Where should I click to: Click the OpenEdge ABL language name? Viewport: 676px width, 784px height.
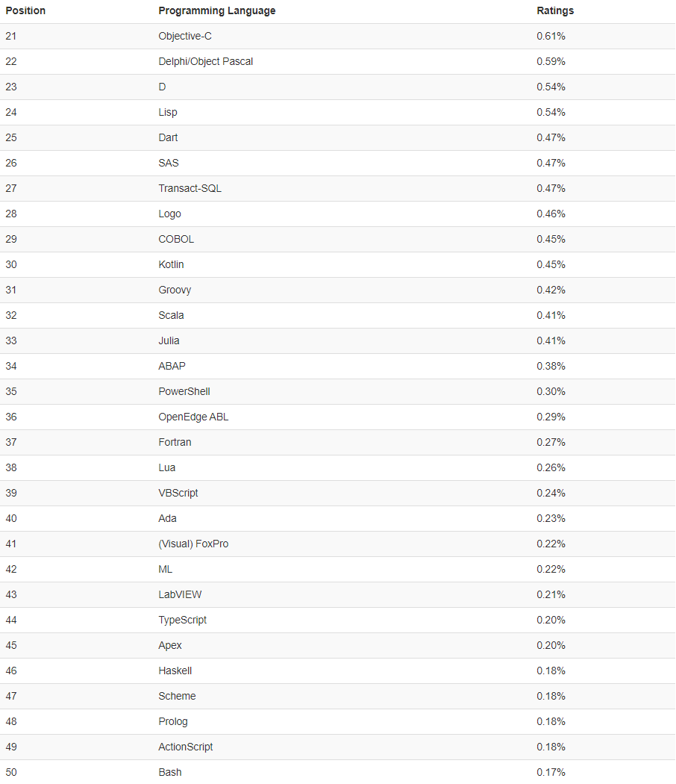(193, 417)
